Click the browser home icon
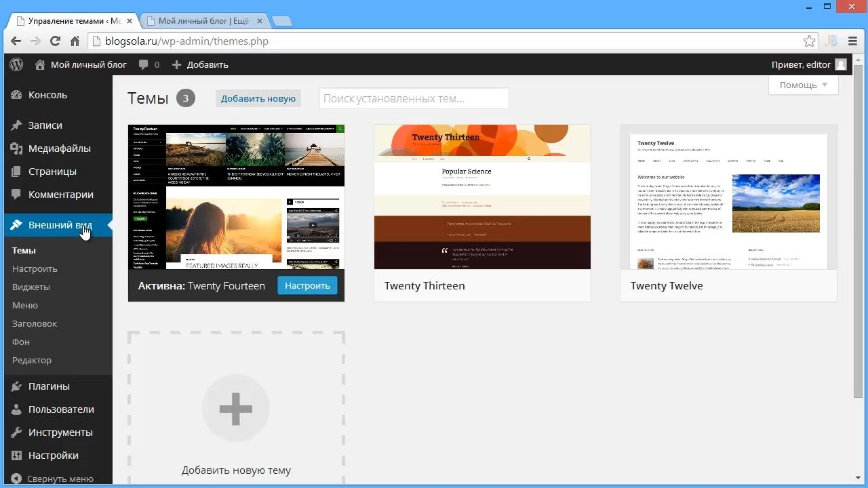The width and height of the screenshot is (868, 488). click(75, 41)
